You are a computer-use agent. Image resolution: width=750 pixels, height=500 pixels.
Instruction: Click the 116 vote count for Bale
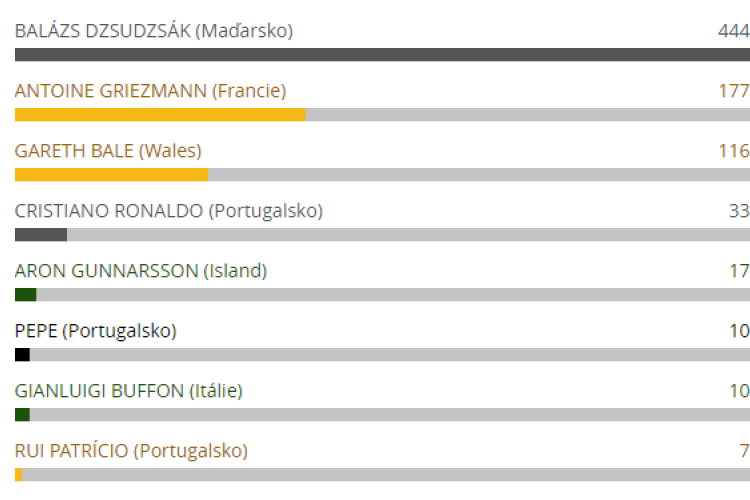tap(734, 151)
